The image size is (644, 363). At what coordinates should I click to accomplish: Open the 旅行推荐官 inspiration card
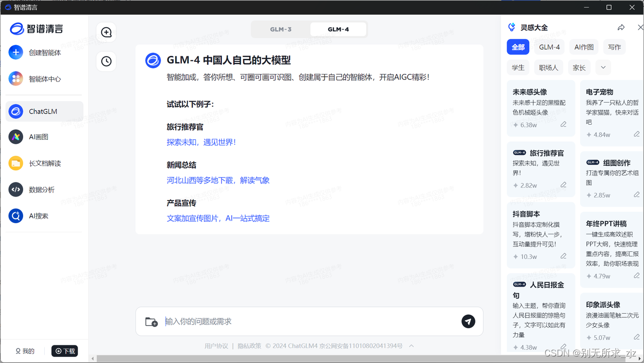pyautogui.click(x=541, y=169)
